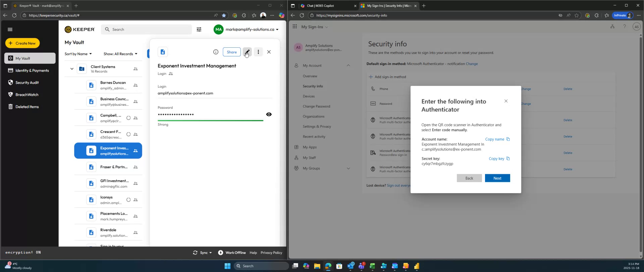This screenshot has height=272, width=644.
Task: Expand the Sort by Name dropdown
Action: tap(78, 54)
